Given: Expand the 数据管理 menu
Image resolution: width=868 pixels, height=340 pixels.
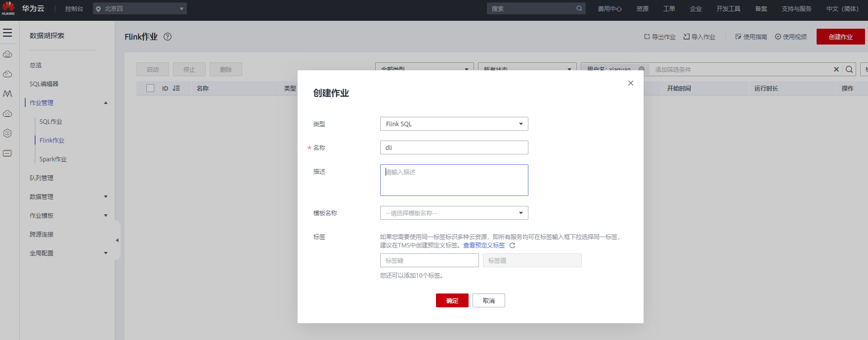Looking at the screenshot, I should [x=106, y=197].
